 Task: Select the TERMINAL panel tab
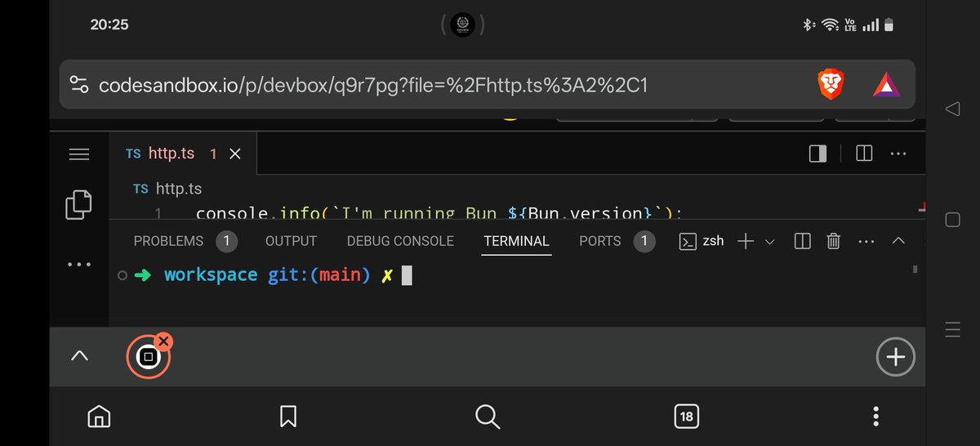[516, 241]
